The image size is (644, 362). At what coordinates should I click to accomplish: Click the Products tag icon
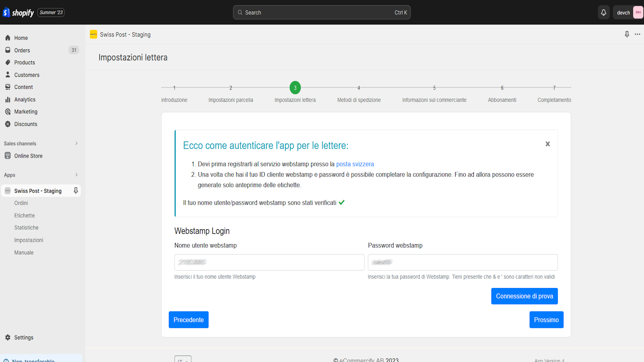(x=8, y=62)
